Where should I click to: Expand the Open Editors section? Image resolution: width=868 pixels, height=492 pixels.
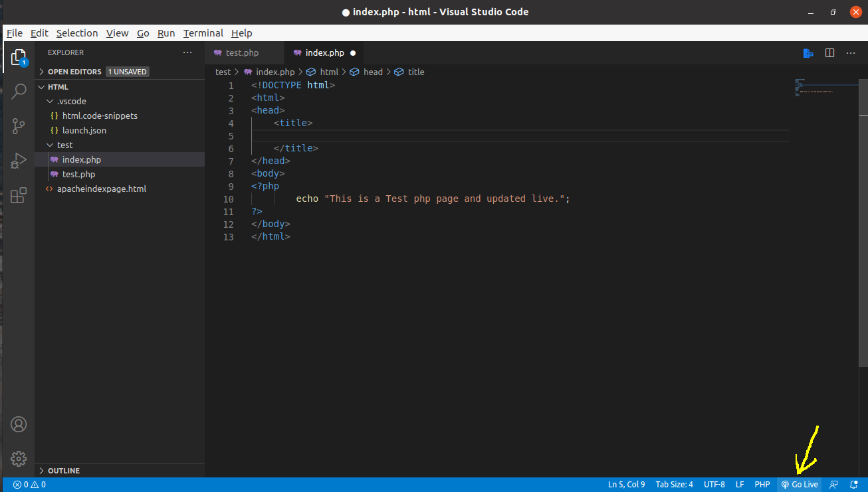point(74,72)
